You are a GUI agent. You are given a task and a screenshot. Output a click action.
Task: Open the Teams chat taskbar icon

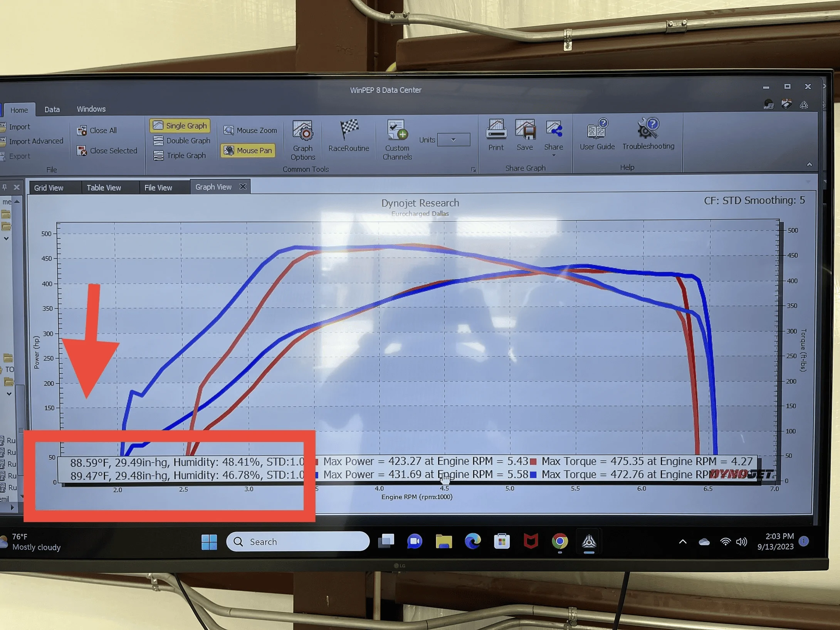tap(415, 541)
